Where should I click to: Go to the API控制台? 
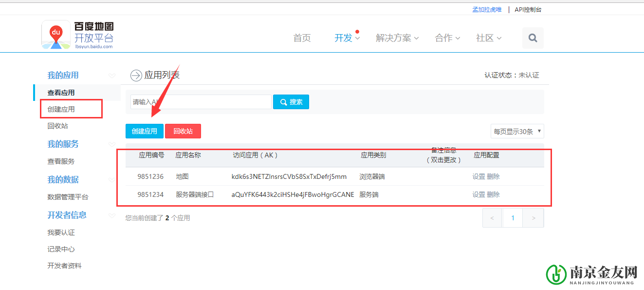pos(527,9)
